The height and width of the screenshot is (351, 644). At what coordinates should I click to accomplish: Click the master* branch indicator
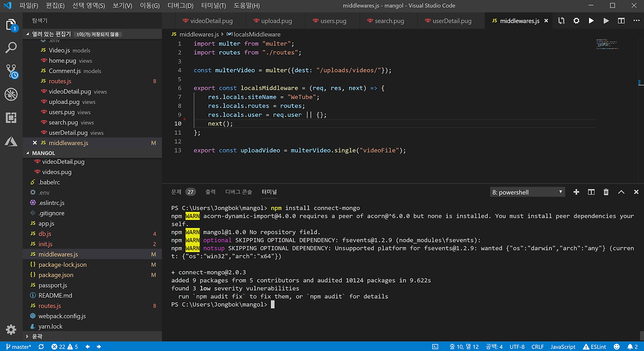pos(19,346)
